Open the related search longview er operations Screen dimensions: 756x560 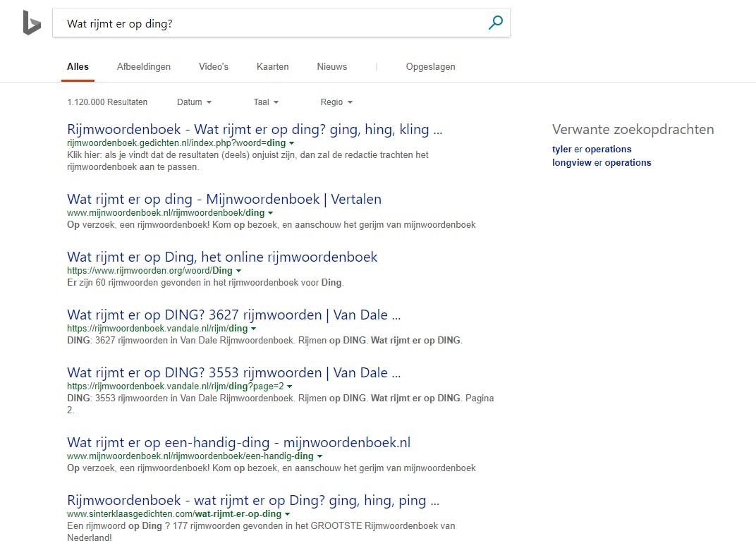pos(601,162)
